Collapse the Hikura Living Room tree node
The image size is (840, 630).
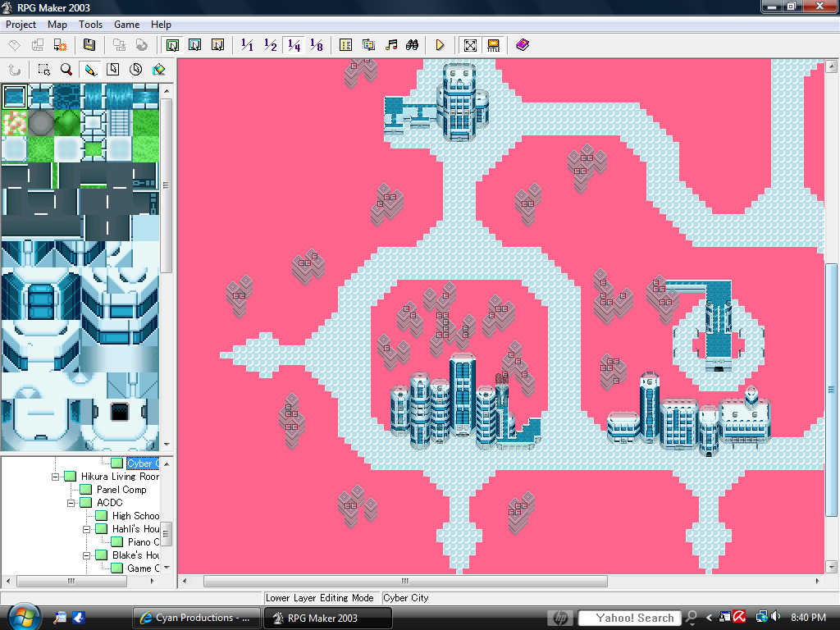coord(56,477)
